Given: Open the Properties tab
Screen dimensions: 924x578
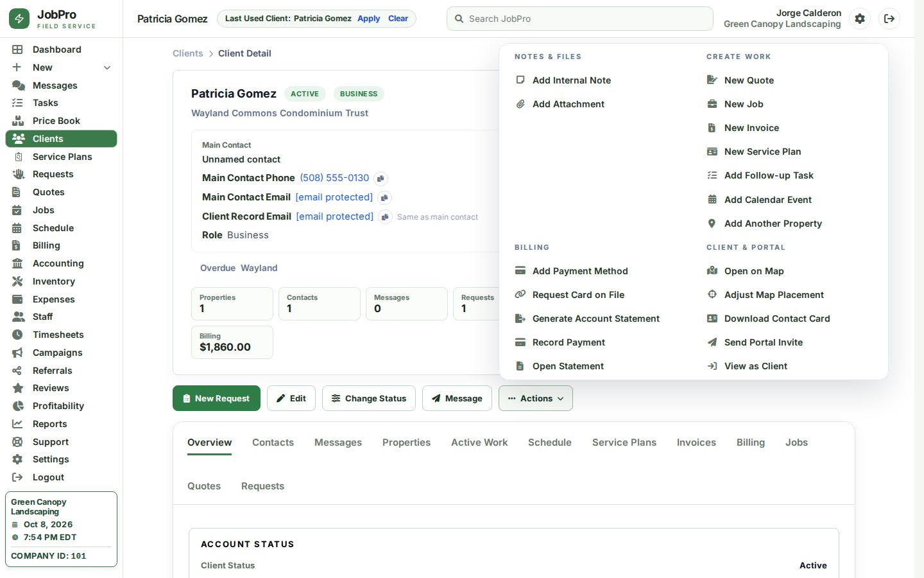Looking at the screenshot, I should (x=406, y=442).
